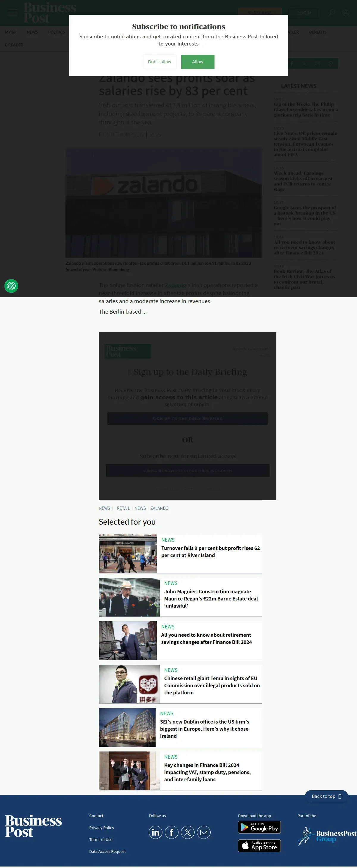Viewport: 357px width, 868px height.
Task: Open the E-READER navigation item
Action: pos(14,45)
